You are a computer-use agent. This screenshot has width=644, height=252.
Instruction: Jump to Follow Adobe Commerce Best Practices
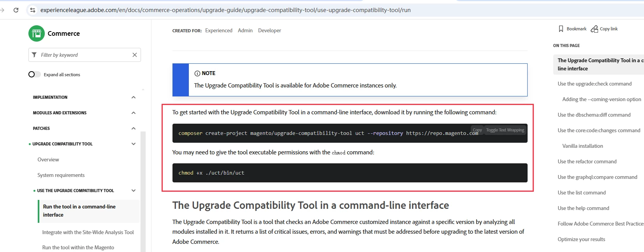pyautogui.click(x=601, y=224)
